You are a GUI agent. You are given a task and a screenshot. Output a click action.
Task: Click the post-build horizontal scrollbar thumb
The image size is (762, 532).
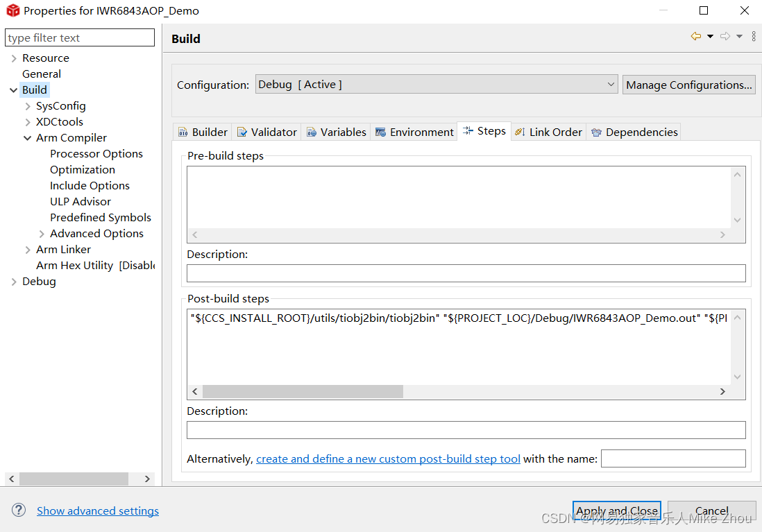coord(303,392)
